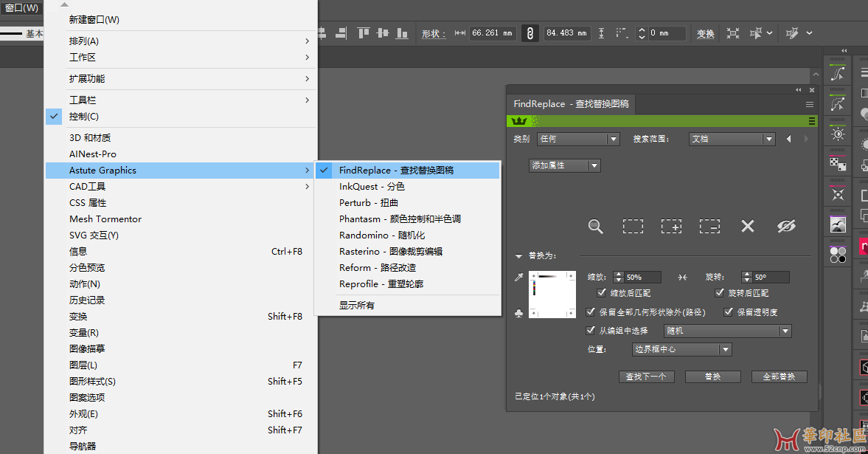Click the corner radius field 0 mm
868x454 pixels.
[x=667, y=33]
